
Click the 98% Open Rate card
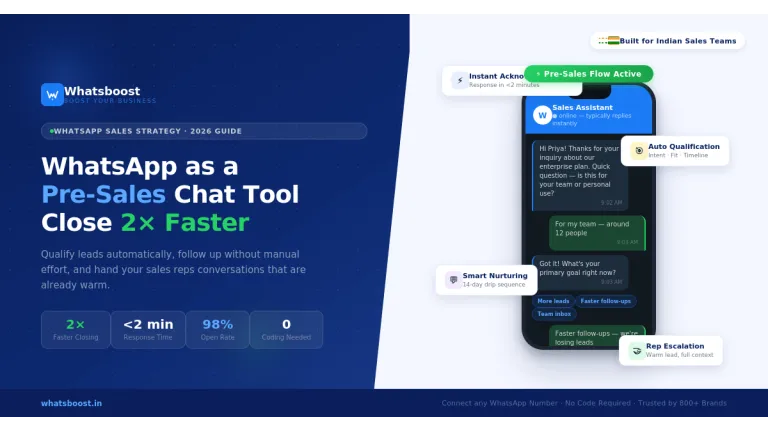click(217, 330)
